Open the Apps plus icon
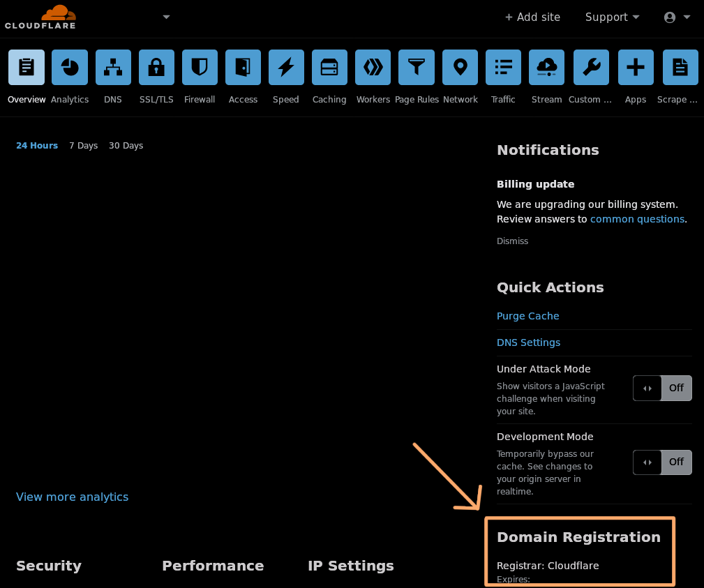Viewport: 704px width, 588px height. (x=636, y=68)
